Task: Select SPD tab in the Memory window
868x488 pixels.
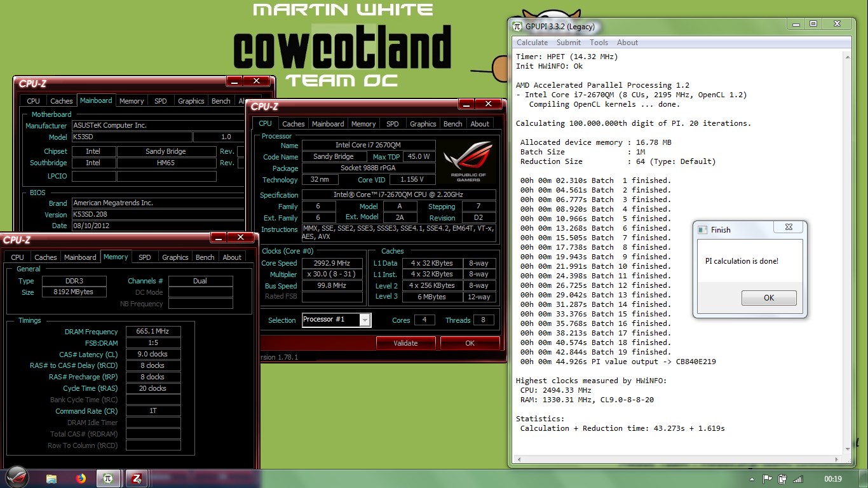Action: [145, 257]
